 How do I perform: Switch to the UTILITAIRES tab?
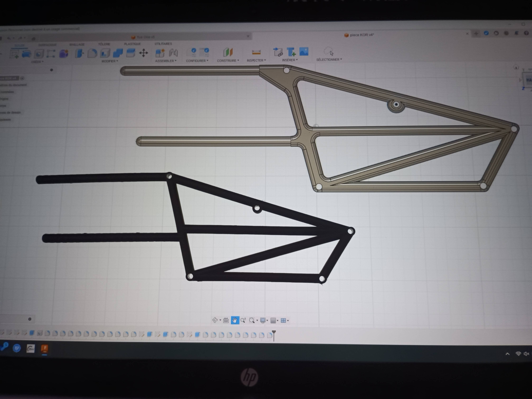(163, 44)
